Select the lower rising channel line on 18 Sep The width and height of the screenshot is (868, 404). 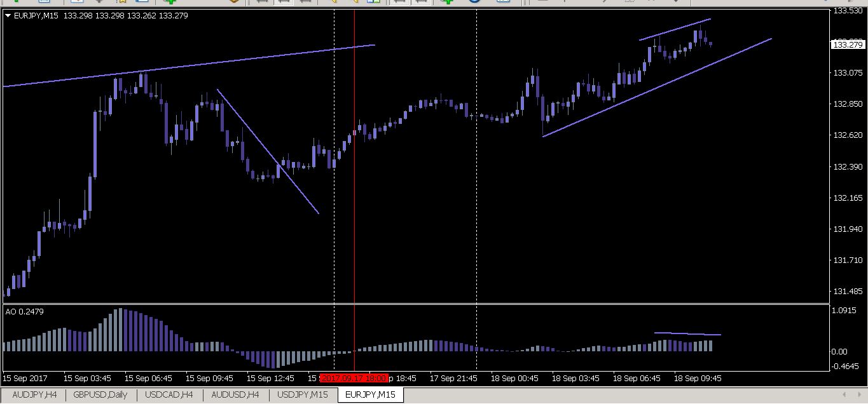pyautogui.click(x=657, y=88)
